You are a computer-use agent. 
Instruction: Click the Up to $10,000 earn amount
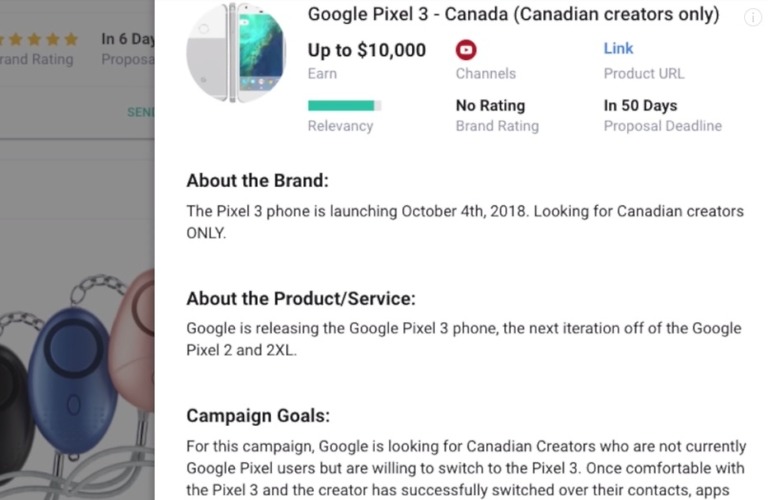coord(366,50)
